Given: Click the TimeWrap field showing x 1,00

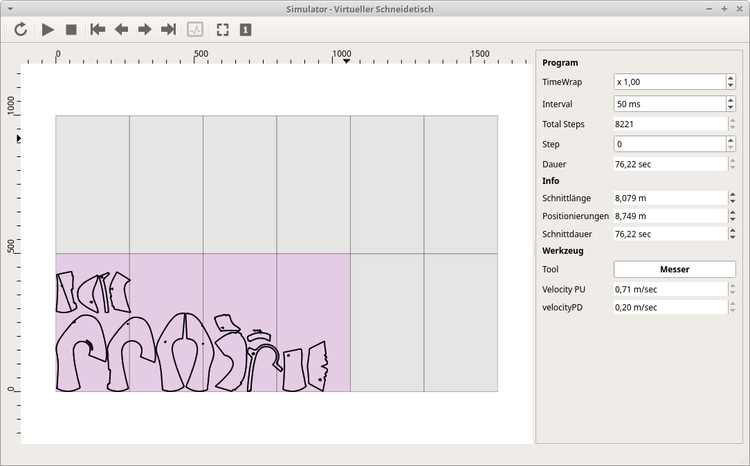Looking at the screenshot, I should click(x=670, y=82).
